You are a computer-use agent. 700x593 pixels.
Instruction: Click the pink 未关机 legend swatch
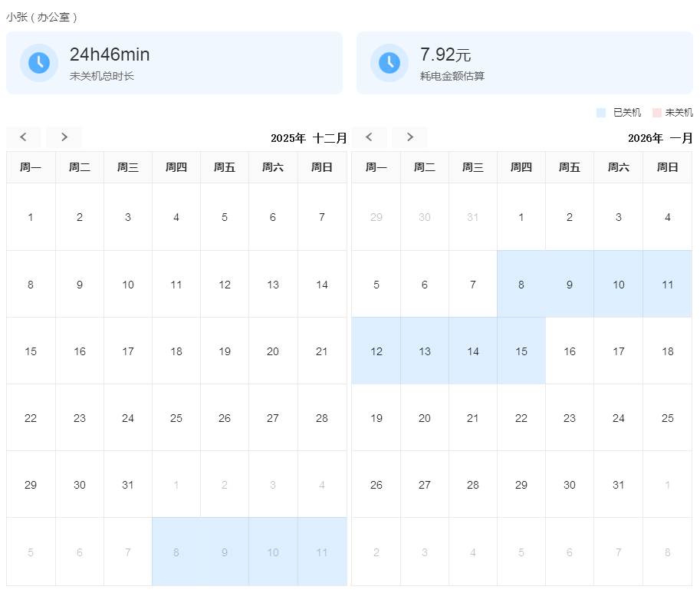pos(656,113)
